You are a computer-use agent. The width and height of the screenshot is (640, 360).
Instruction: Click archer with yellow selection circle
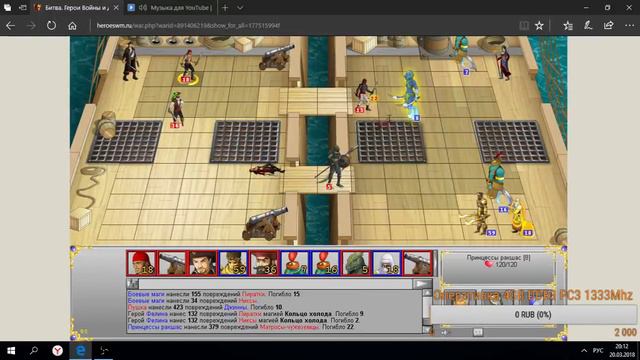pos(188,66)
